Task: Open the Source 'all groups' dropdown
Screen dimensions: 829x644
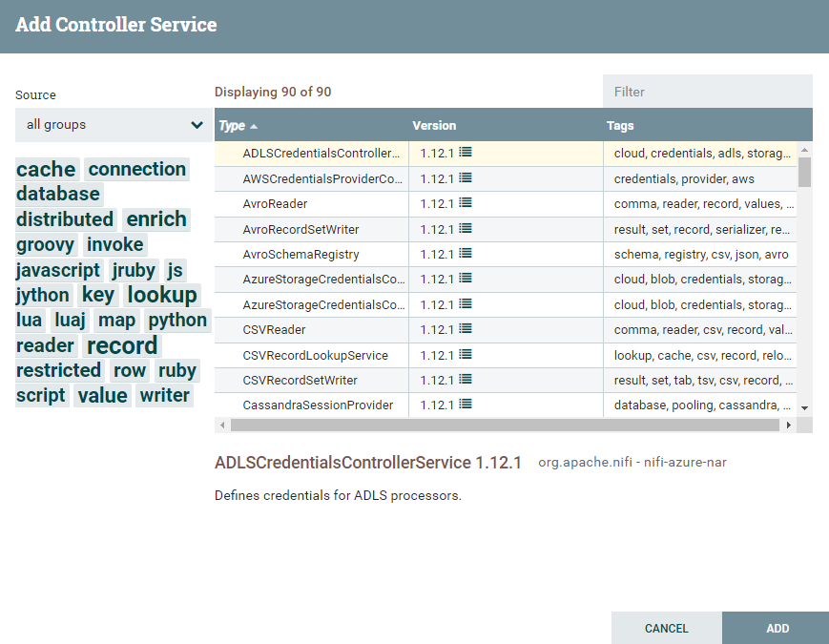Action: [x=114, y=125]
